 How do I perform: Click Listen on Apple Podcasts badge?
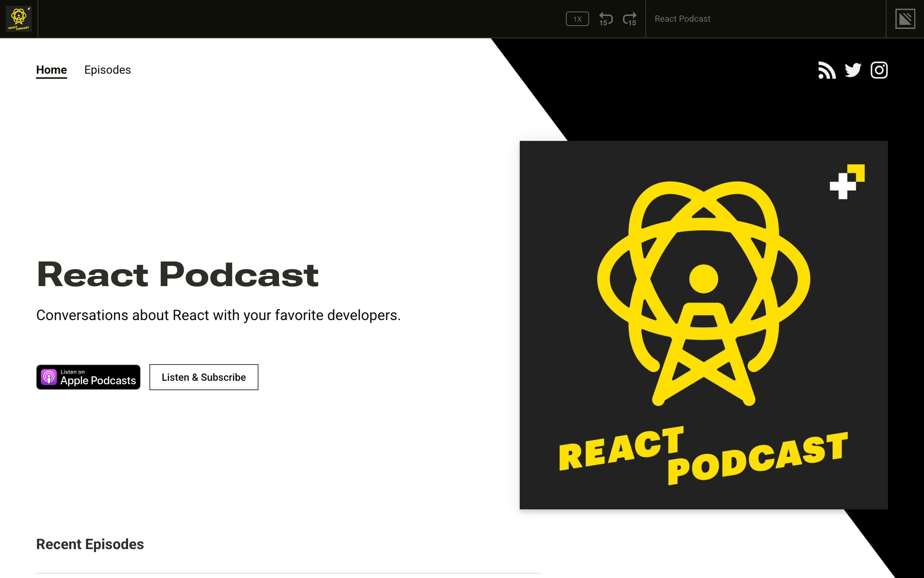point(88,377)
